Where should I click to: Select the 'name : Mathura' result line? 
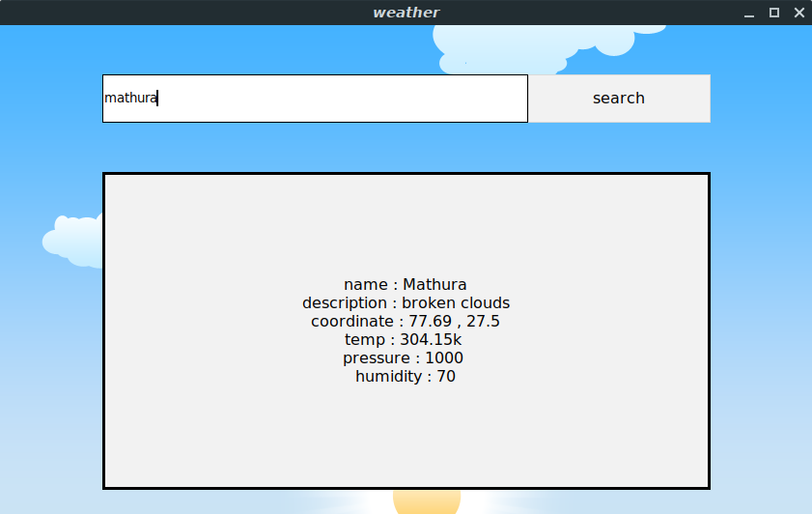coord(406,284)
